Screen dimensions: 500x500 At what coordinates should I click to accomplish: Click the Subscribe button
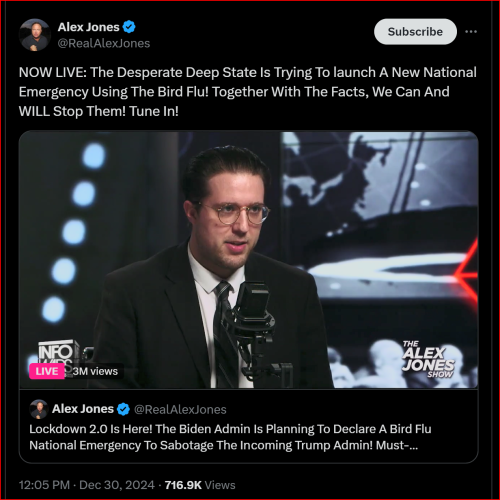tap(415, 32)
